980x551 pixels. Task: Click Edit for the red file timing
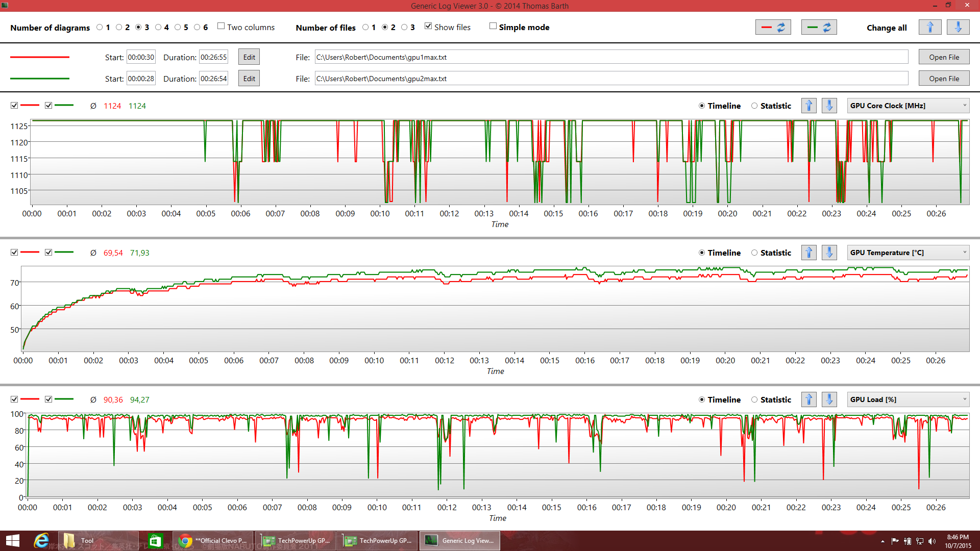249,57
